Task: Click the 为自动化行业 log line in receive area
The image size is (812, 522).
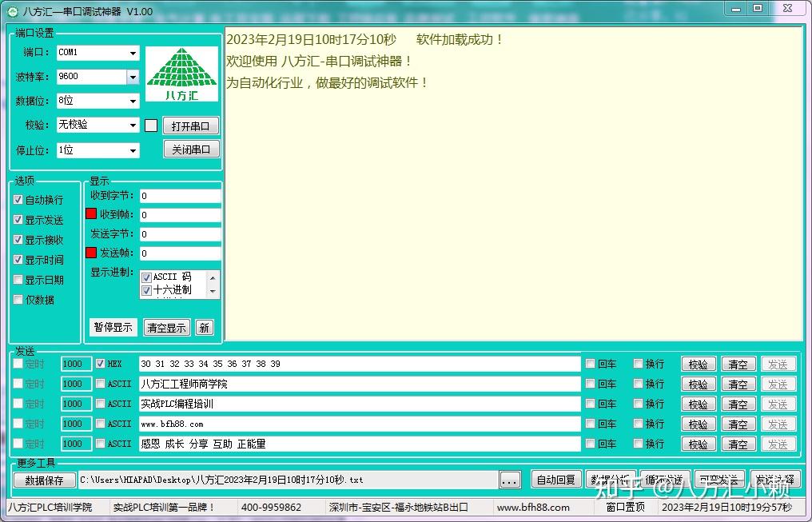Action: tap(328, 83)
